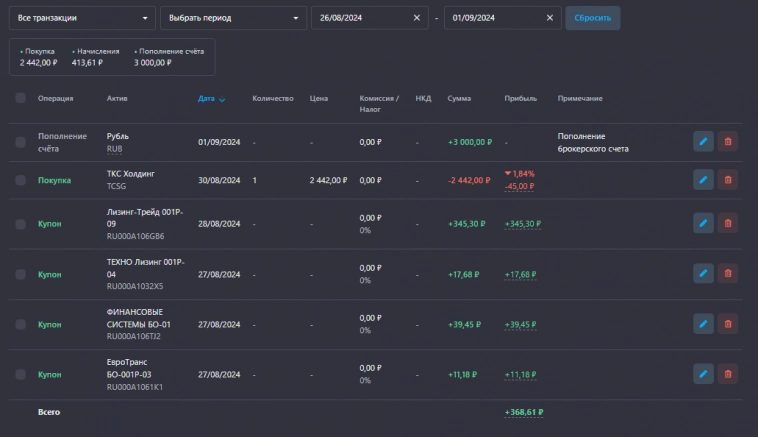Screen dimensions: 758x437
Task: Edit the ТКС Холдинг purchase row
Action: 703,180
